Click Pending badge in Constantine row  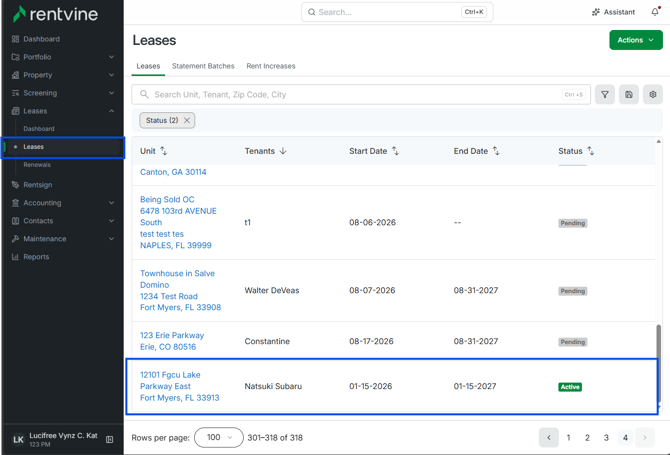pos(573,342)
